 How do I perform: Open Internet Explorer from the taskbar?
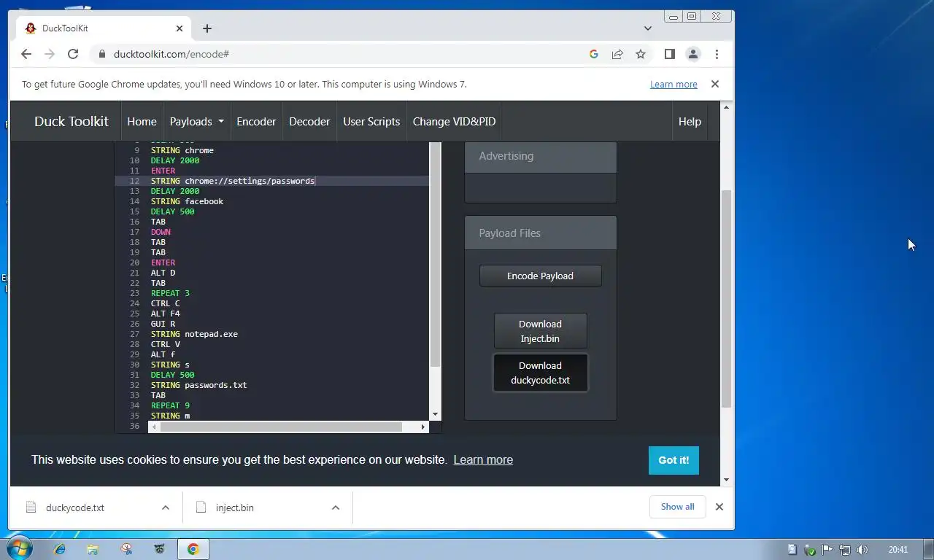click(x=60, y=549)
